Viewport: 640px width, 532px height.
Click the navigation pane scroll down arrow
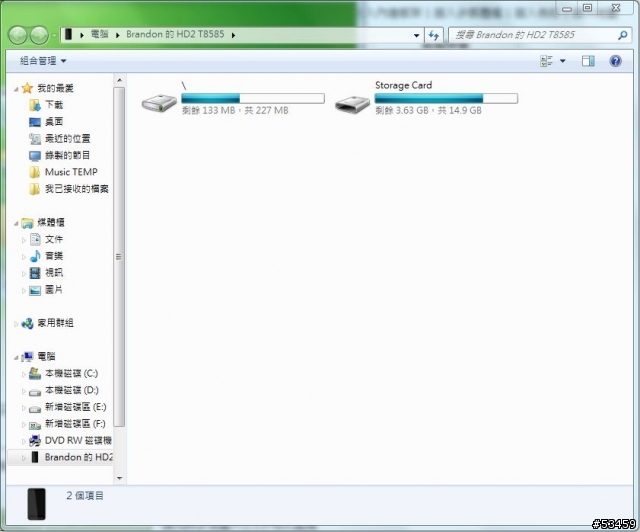(120, 478)
